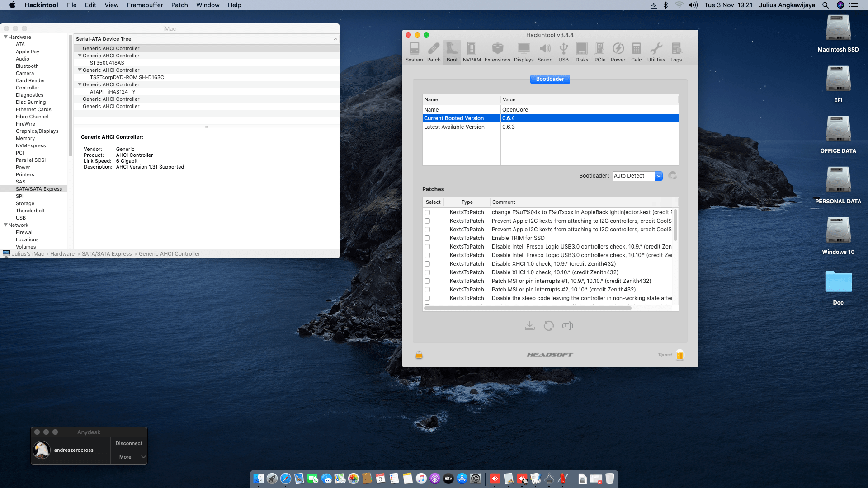Open the File menu
Viewport: 868px width, 488px height.
(71, 5)
